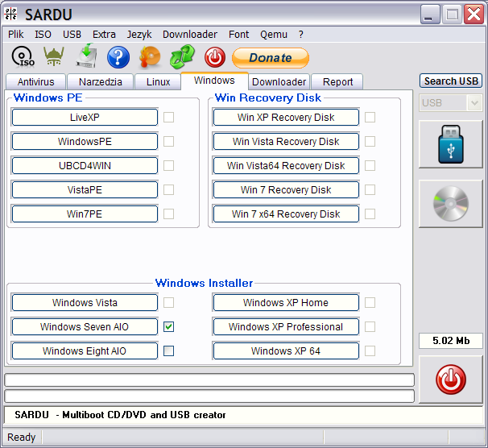Switch to the Downloader tab

279,82
